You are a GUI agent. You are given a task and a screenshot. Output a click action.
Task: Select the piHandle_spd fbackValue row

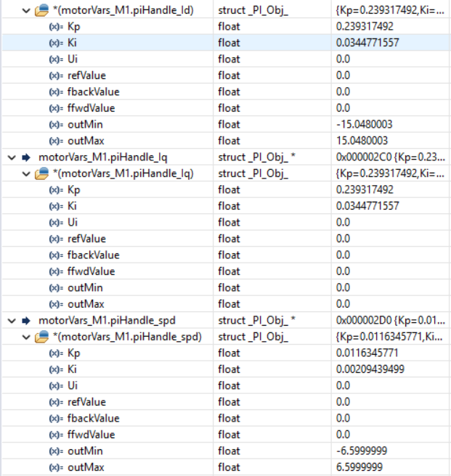pos(225,419)
